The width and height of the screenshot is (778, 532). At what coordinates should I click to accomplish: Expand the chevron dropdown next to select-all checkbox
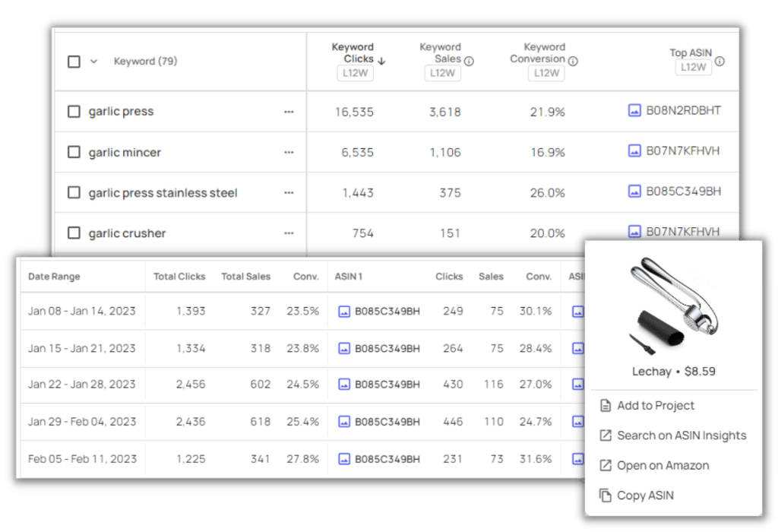tap(93, 62)
